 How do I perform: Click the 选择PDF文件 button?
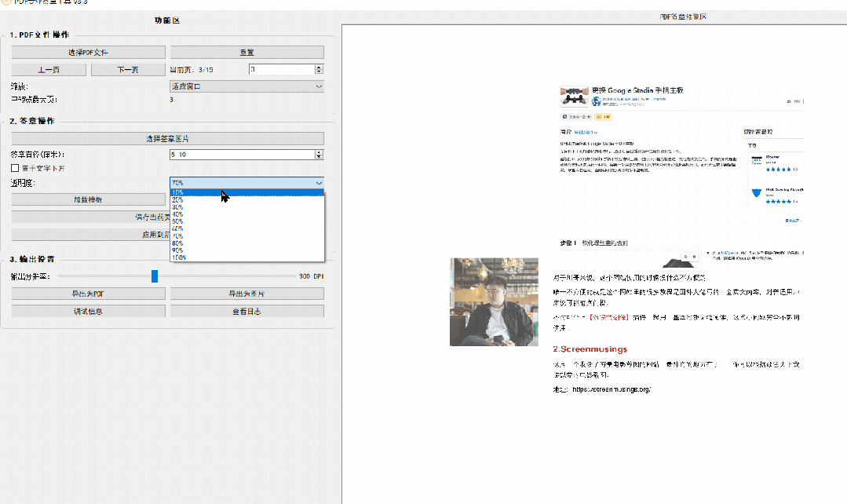88,53
